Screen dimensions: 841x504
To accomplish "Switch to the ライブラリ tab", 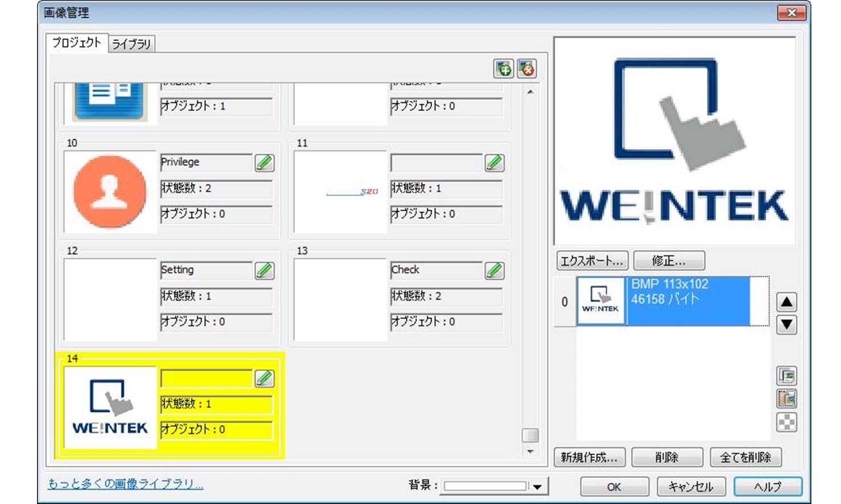I will [x=131, y=44].
